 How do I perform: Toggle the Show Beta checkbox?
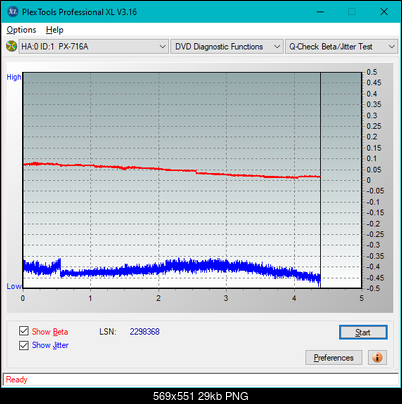[24, 331]
